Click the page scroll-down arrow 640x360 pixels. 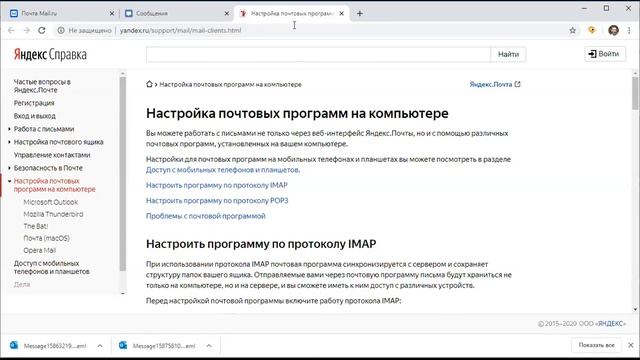[635, 309]
